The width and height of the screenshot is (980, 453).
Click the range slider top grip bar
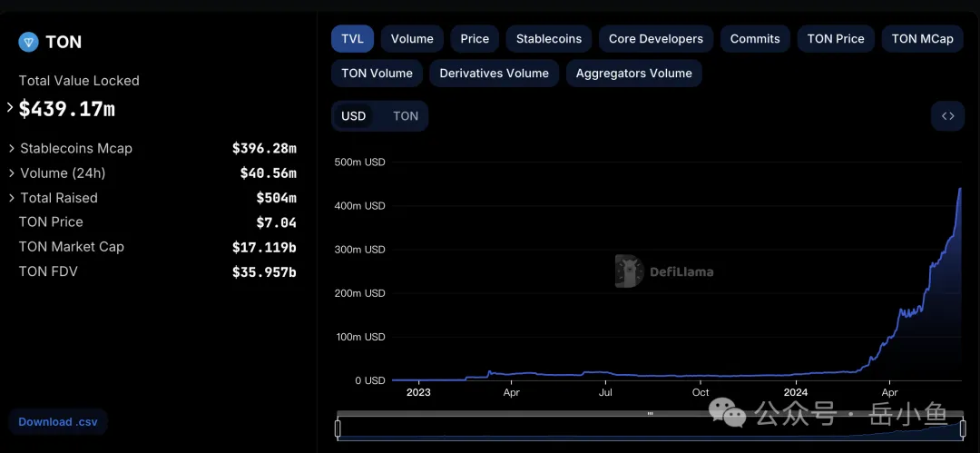coord(650,414)
